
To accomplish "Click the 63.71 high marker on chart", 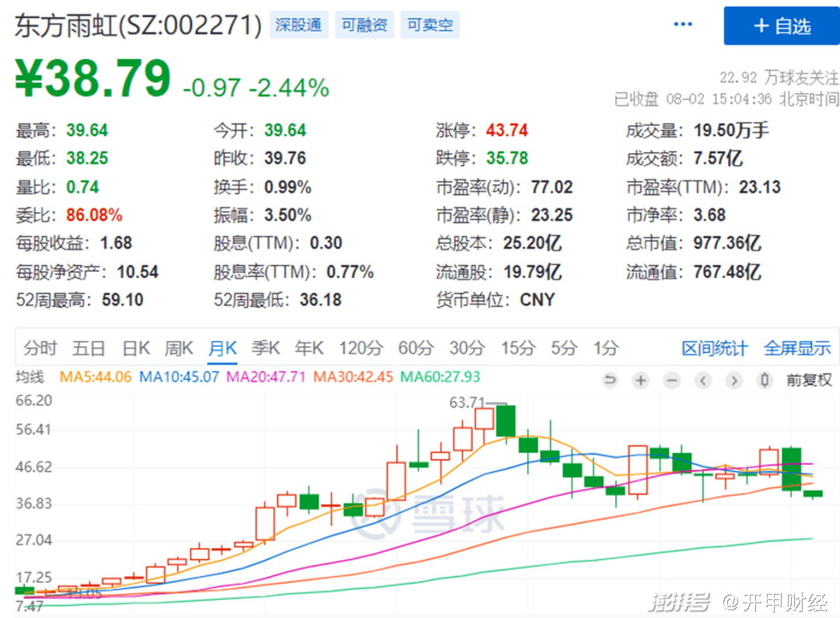I will point(467,402).
